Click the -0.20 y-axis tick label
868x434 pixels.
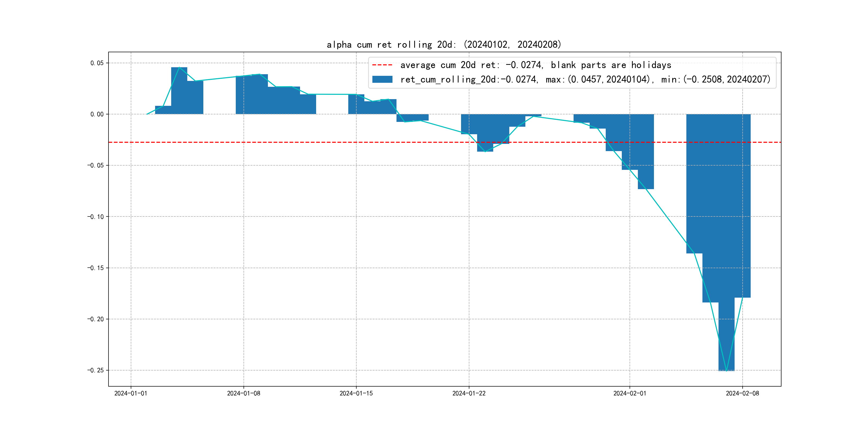pyautogui.click(x=95, y=319)
